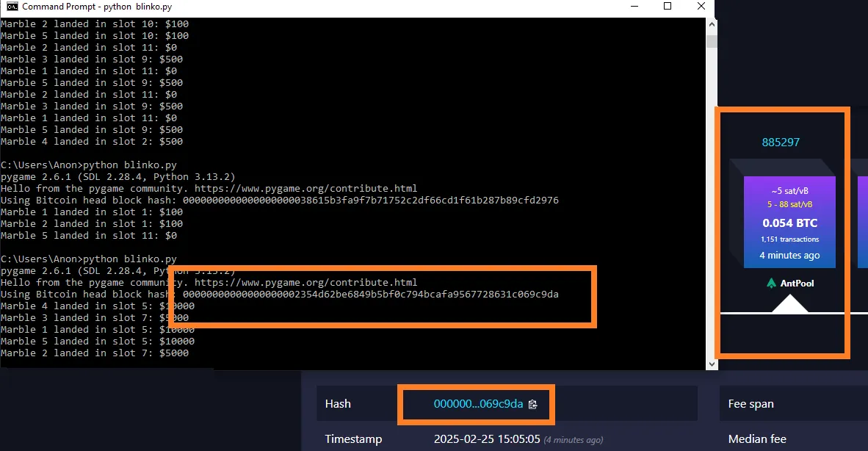Open block height 885297 link

781,142
